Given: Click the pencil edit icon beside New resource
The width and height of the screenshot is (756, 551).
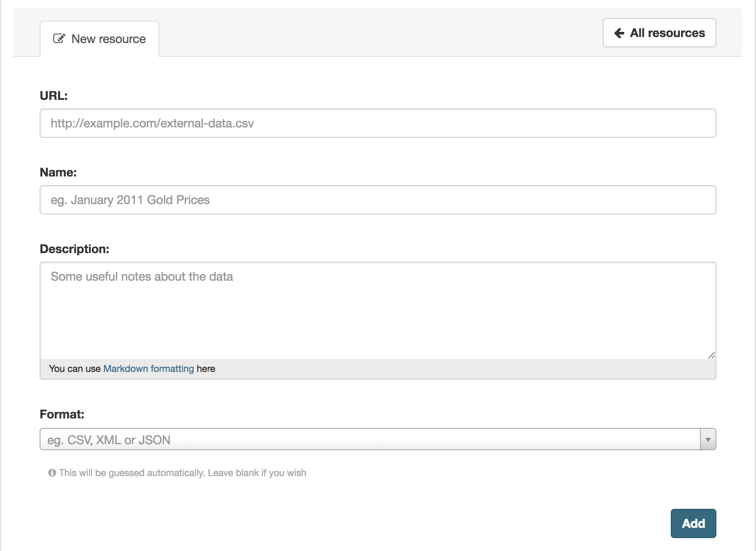Looking at the screenshot, I should pos(59,39).
